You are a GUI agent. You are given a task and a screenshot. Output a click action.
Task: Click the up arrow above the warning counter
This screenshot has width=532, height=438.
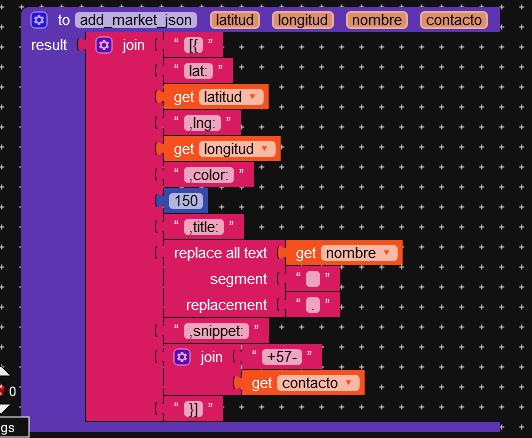coord(3,372)
